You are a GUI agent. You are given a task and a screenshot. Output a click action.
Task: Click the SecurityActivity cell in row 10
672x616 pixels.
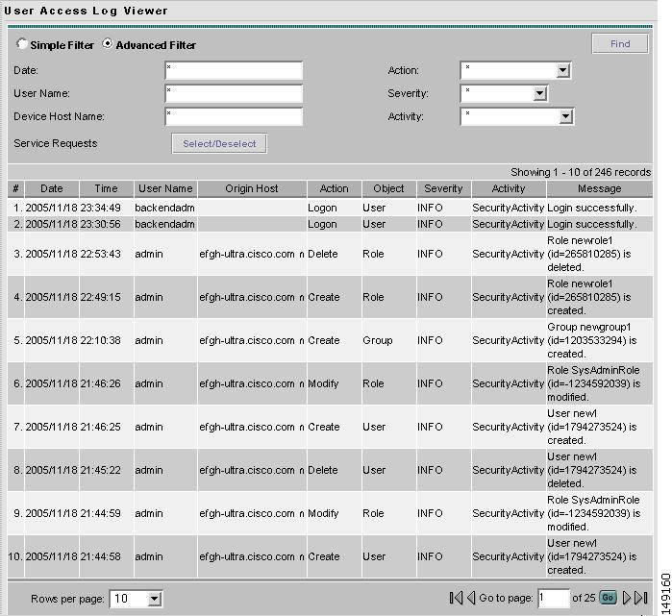(508, 556)
